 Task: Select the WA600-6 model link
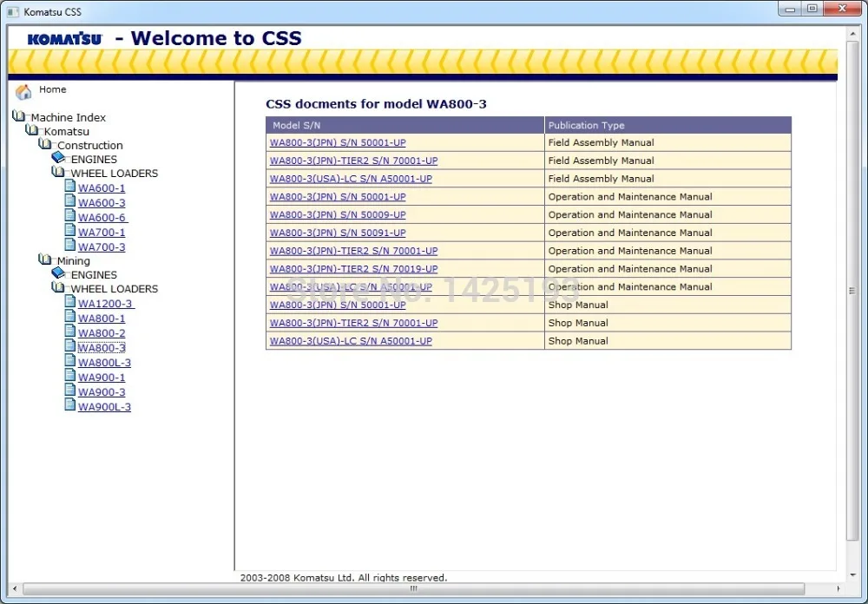pyautogui.click(x=102, y=218)
